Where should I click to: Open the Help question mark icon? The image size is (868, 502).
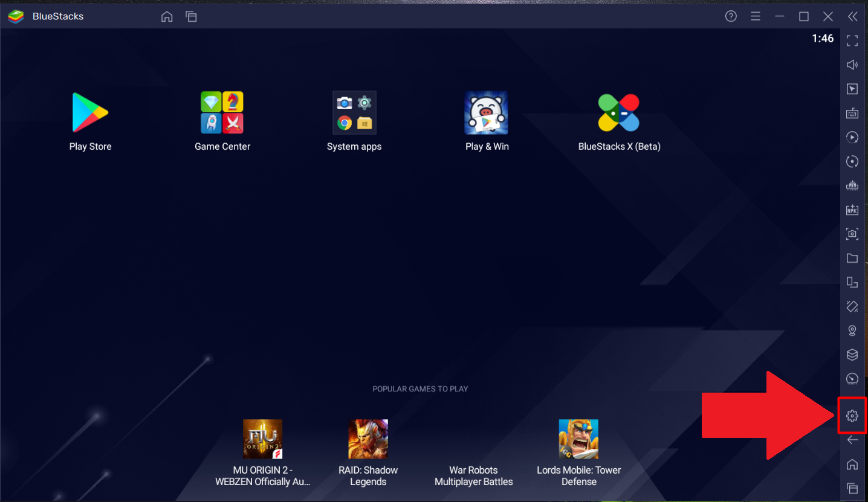pyautogui.click(x=731, y=16)
